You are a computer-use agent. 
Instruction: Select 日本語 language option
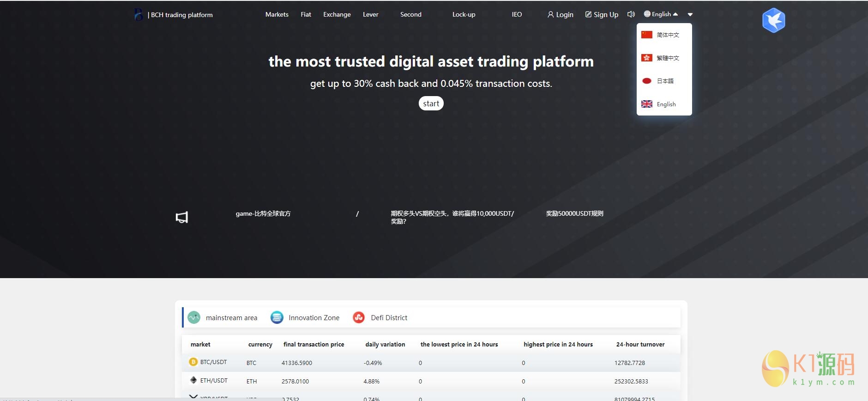(664, 81)
